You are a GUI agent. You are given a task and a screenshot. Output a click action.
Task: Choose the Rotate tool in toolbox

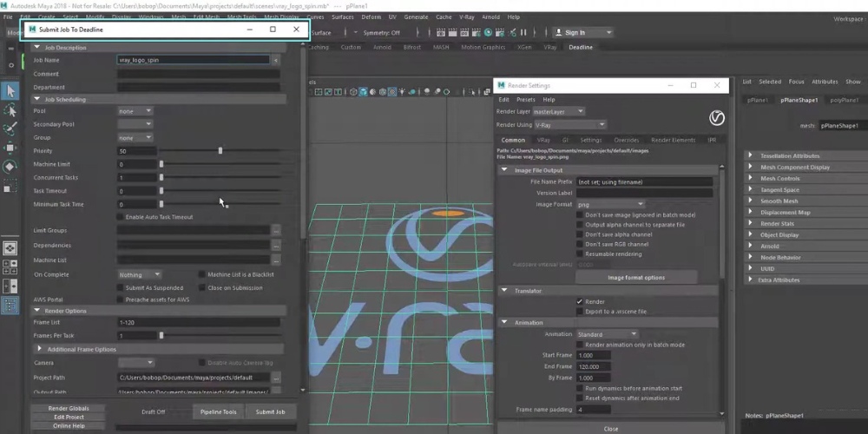click(10, 167)
